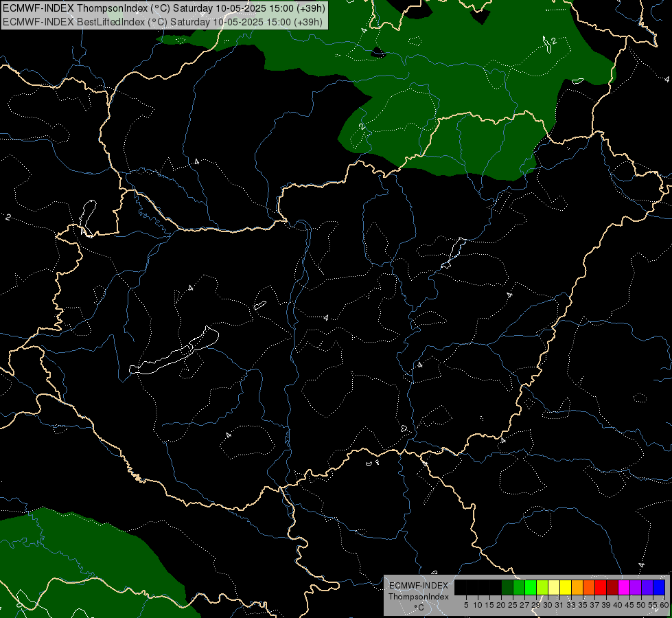The height and width of the screenshot is (618, 672).
Task: Click the legend scale value 33
Action: pos(571,605)
